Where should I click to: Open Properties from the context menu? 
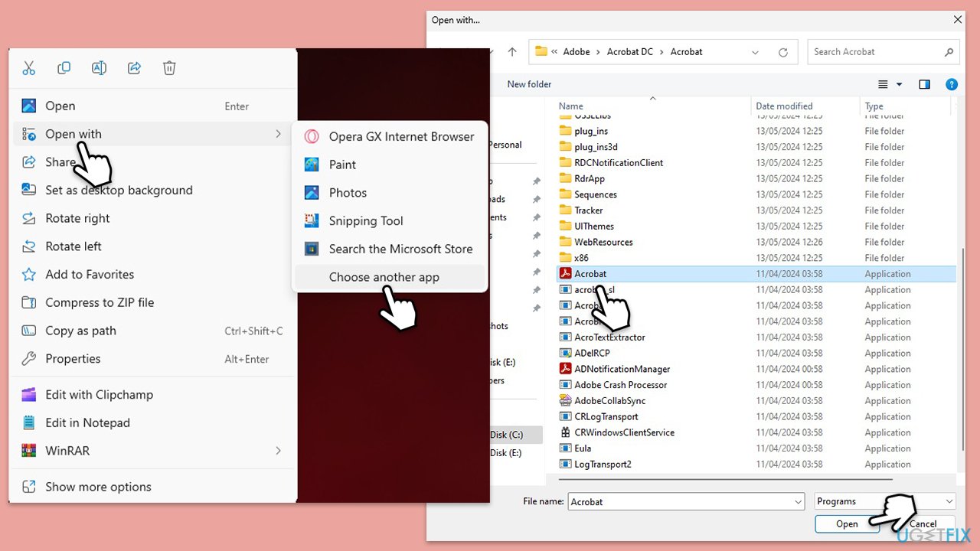[x=152, y=358]
